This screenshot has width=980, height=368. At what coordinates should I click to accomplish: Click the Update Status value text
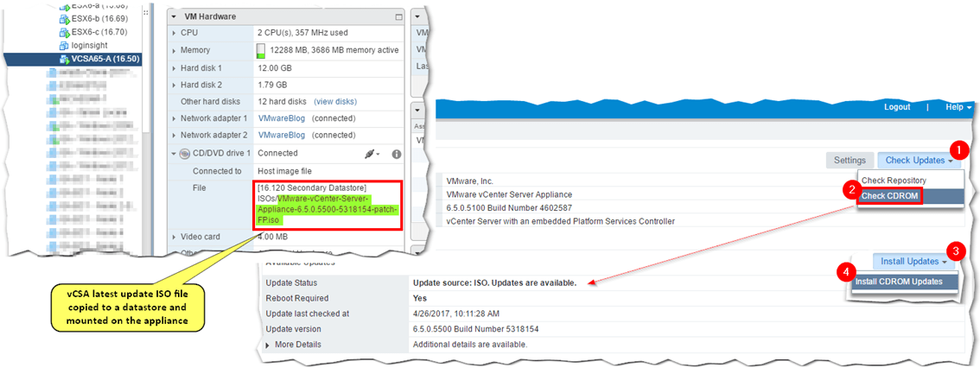(x=494, y=283)
